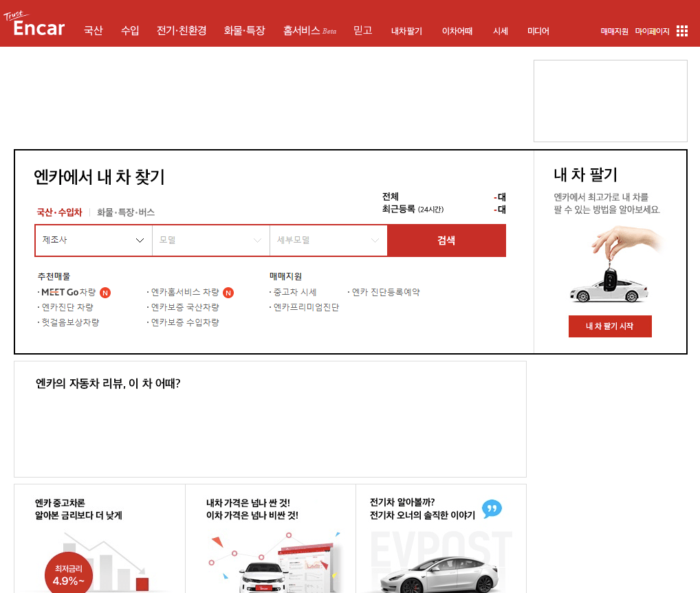Click the 추천매물 section heading

coord(54,277)
